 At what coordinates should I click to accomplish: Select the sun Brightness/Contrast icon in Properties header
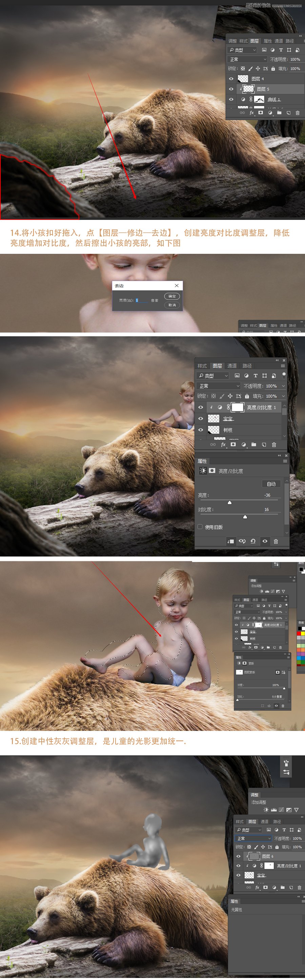click(x=203, y=471)
